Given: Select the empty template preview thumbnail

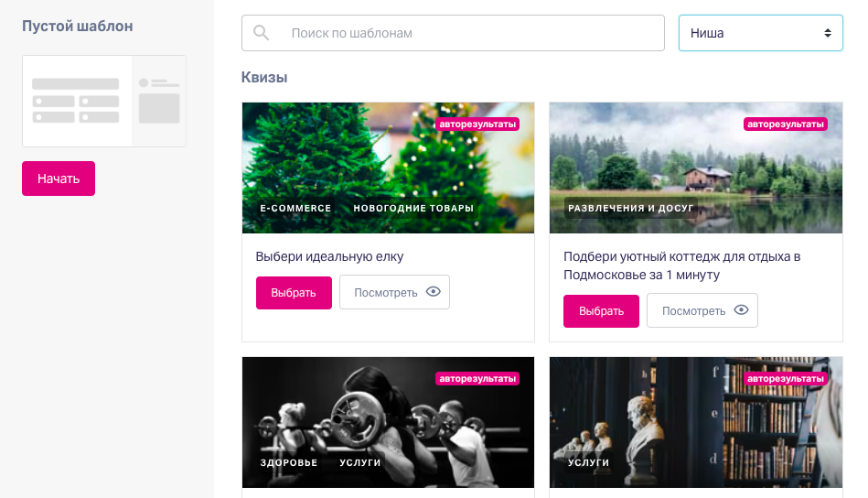Looking at the screenshot, I should click(x=104, y=101).
